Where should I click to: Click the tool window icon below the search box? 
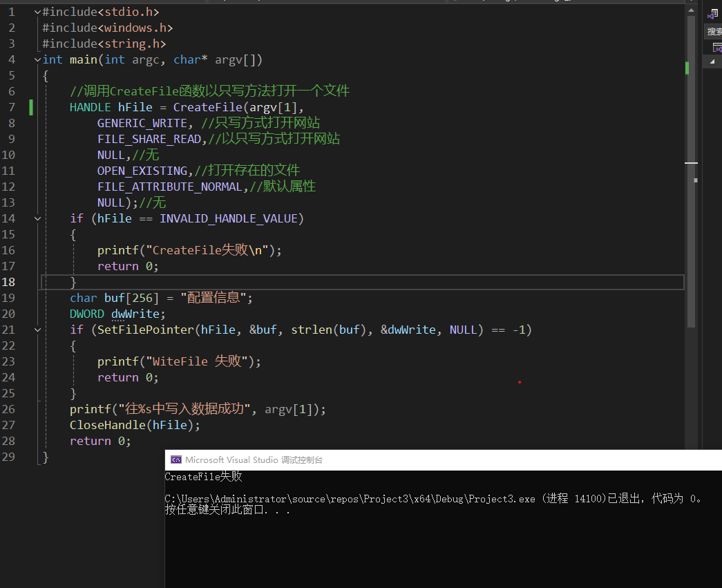tap(716, 47)
